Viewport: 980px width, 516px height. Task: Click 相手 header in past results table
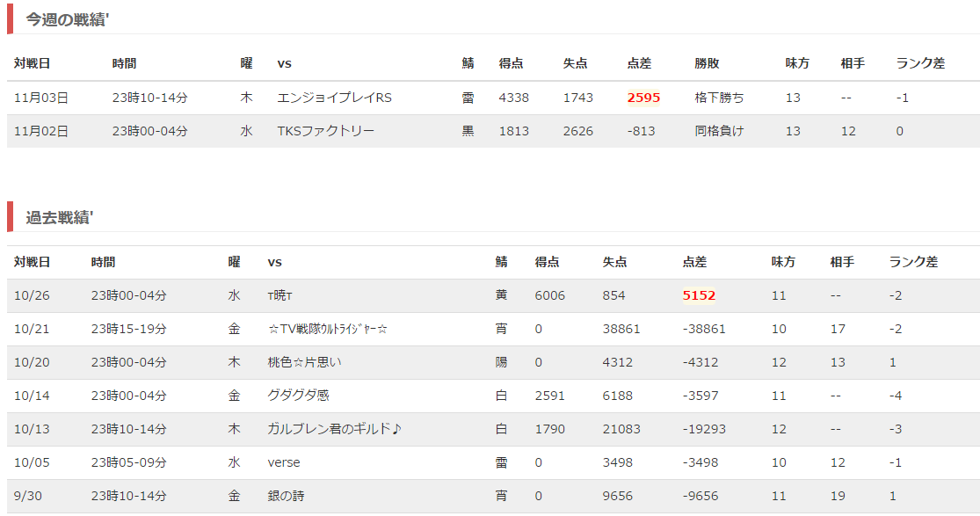[x=842, y=262]
